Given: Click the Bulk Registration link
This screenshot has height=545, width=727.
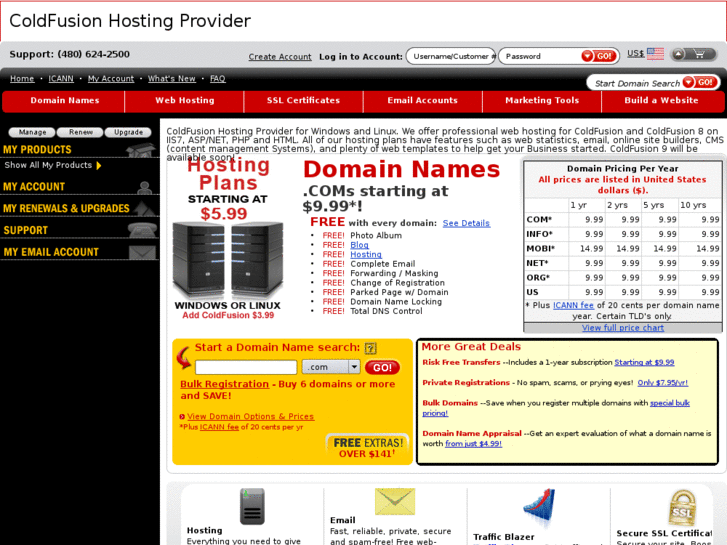Looking at the screenshot, I should coord(224,384).
